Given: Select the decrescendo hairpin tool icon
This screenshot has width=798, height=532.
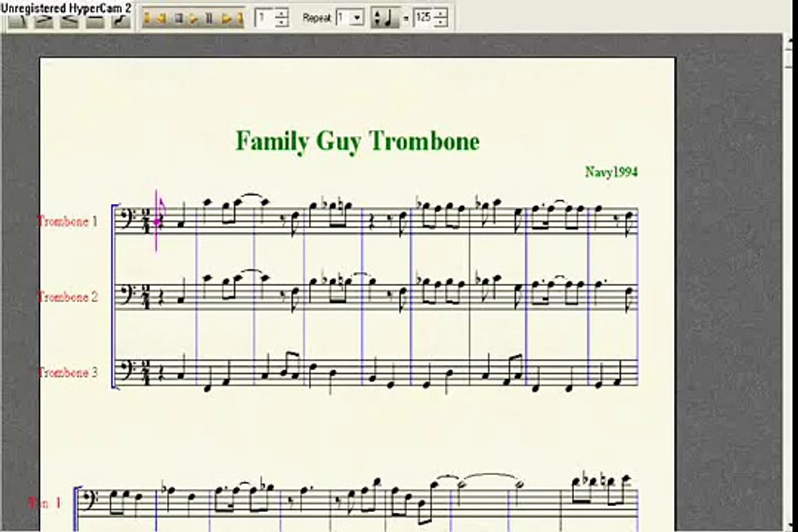Looking at the screenshot, I should click(x=44, y=21).
